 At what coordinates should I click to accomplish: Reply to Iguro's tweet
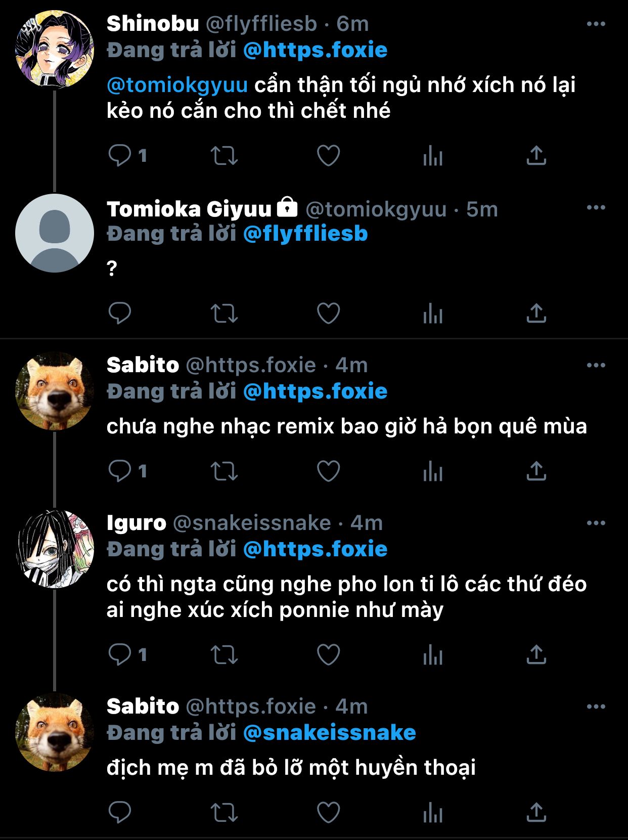(120, 654)
